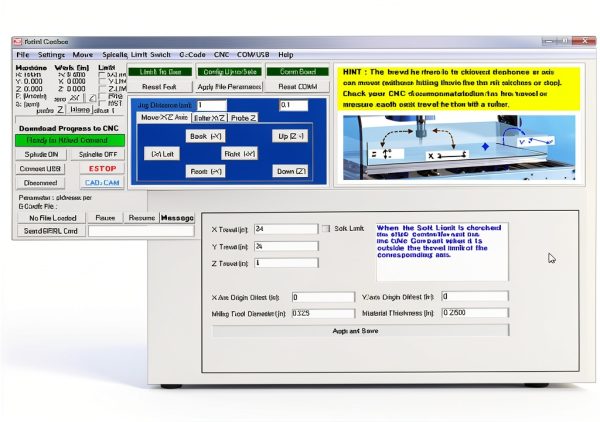Screen dimensions: 600x422
Task: Click the application icon in title bar
Action: pyautogui.click(x=17, y=42)
